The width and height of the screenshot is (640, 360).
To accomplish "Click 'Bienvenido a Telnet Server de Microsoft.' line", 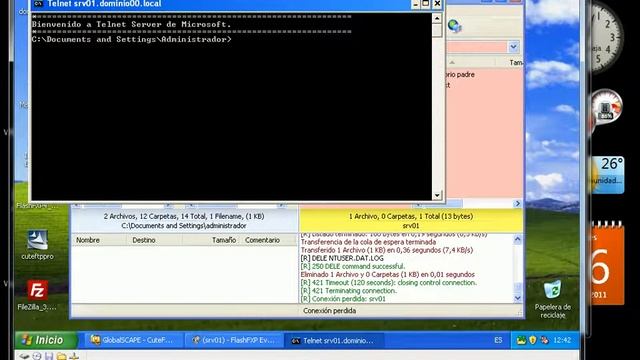I will point(131,24).
